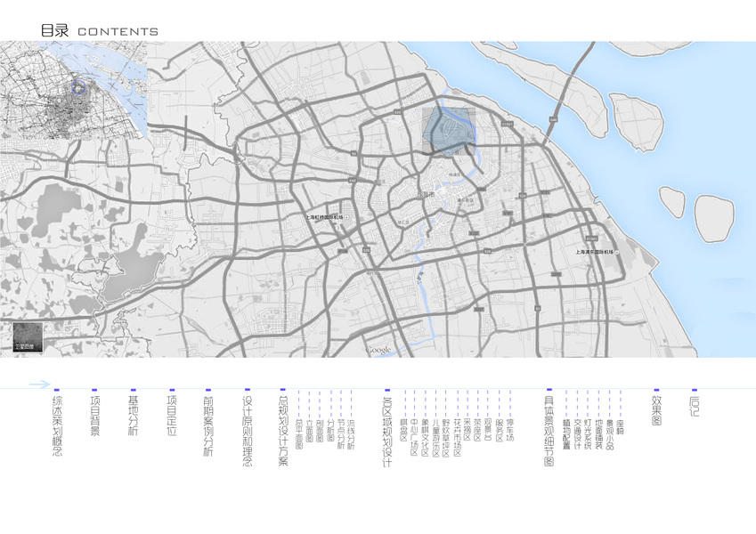Open the 基地分析 contents entry
Screen dimensions: 756x534
[x=133, y=416]
